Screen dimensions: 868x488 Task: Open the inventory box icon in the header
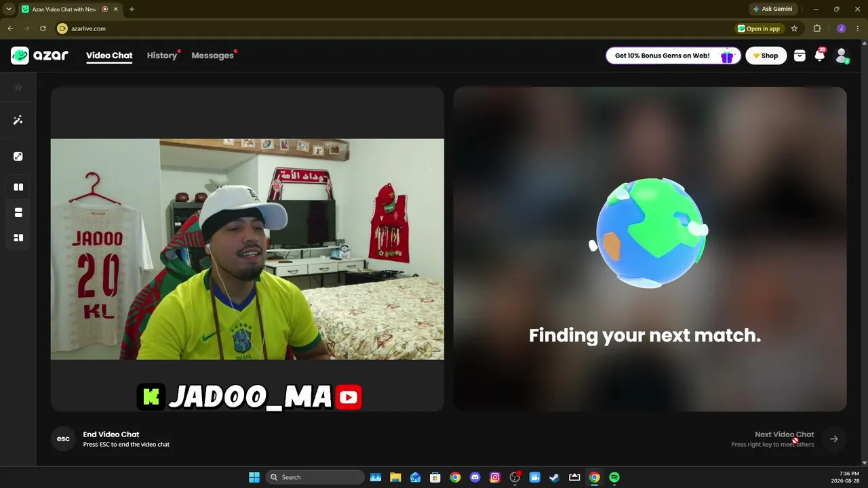[x=800, y=56]
